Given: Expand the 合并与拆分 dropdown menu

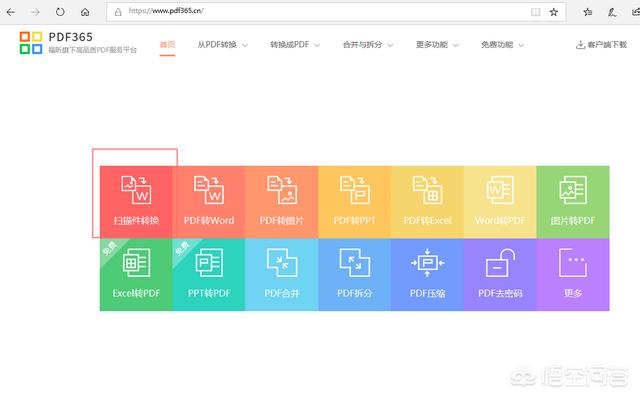Looking at the screenshot, I should 368,44.
